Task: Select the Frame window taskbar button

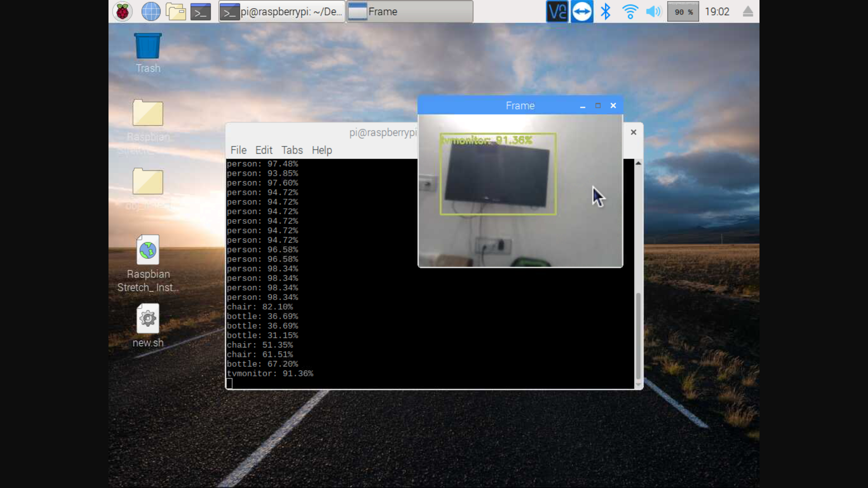Action: coord(410,12)
